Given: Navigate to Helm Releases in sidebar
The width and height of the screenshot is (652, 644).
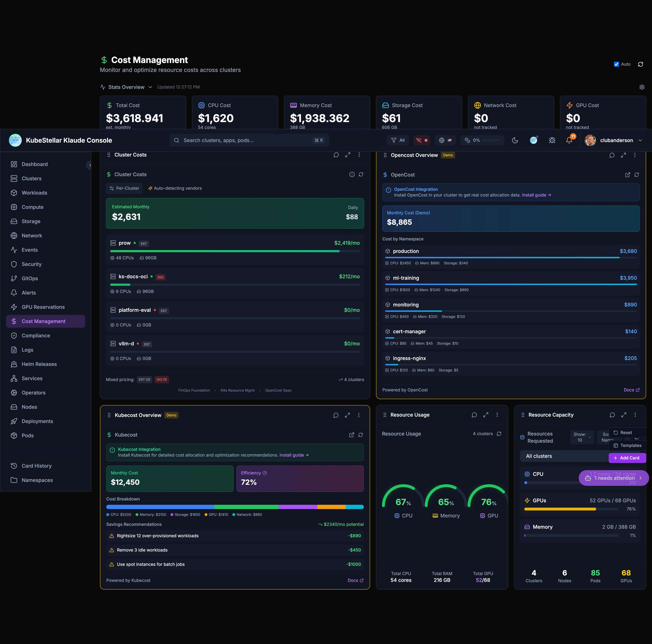Looking at the screenshot, I should coord(39,364).
